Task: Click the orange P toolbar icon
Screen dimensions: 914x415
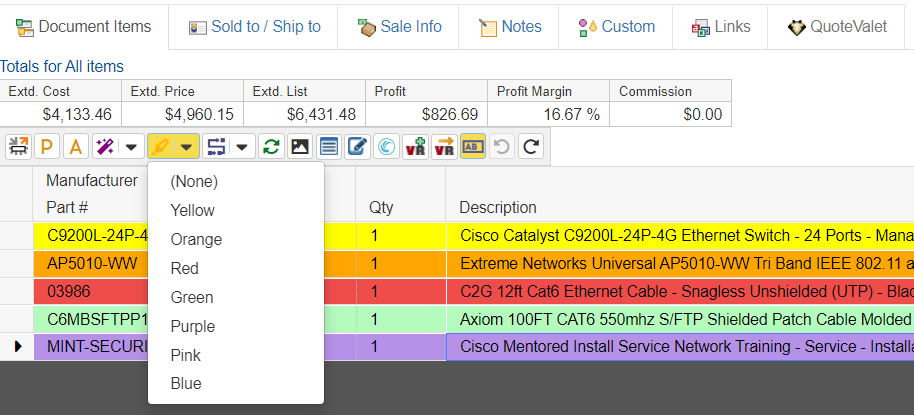Action: (46, 147)
